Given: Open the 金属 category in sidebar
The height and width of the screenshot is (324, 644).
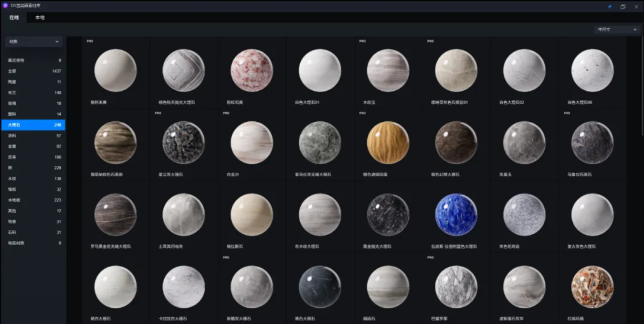Looking at the screenshot, I should pos(33,146).
